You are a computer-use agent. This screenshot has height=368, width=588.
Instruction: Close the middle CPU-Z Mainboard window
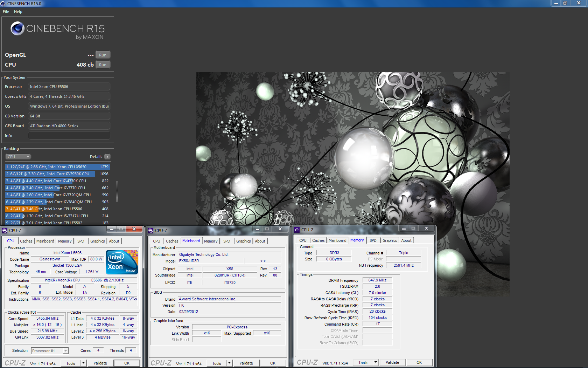(280, 229)
